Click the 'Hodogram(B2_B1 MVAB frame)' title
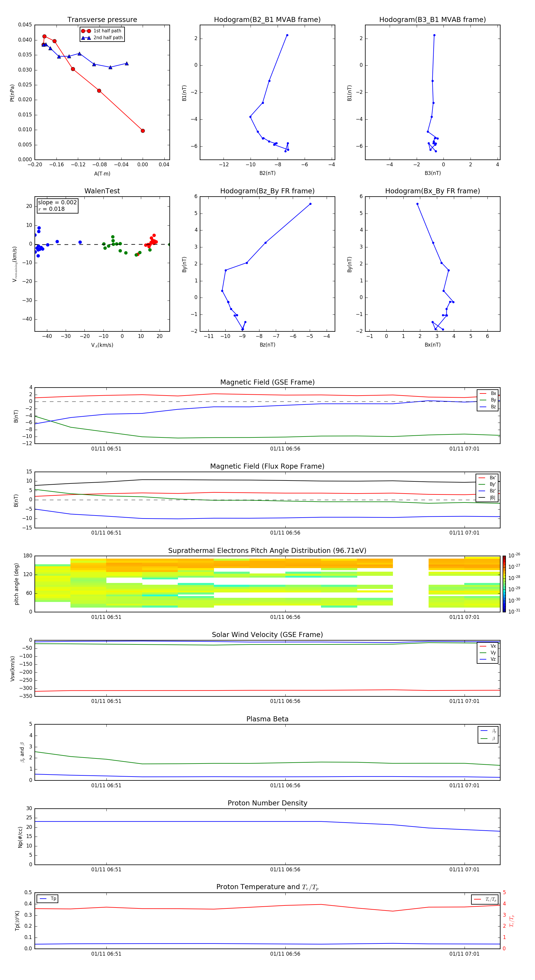This screenshot has width=535, height=980. tap(267, 19)
